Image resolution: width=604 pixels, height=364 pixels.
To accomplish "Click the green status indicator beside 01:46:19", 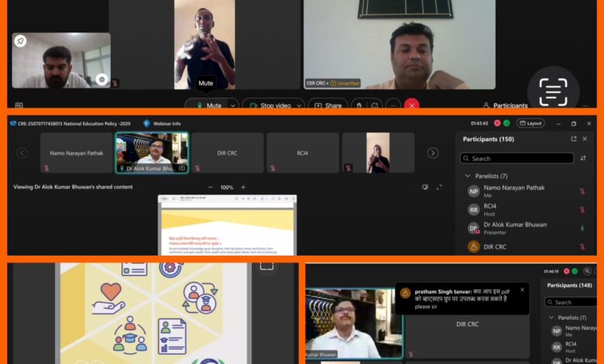I will pyautogui.click(x=575, y=271).
